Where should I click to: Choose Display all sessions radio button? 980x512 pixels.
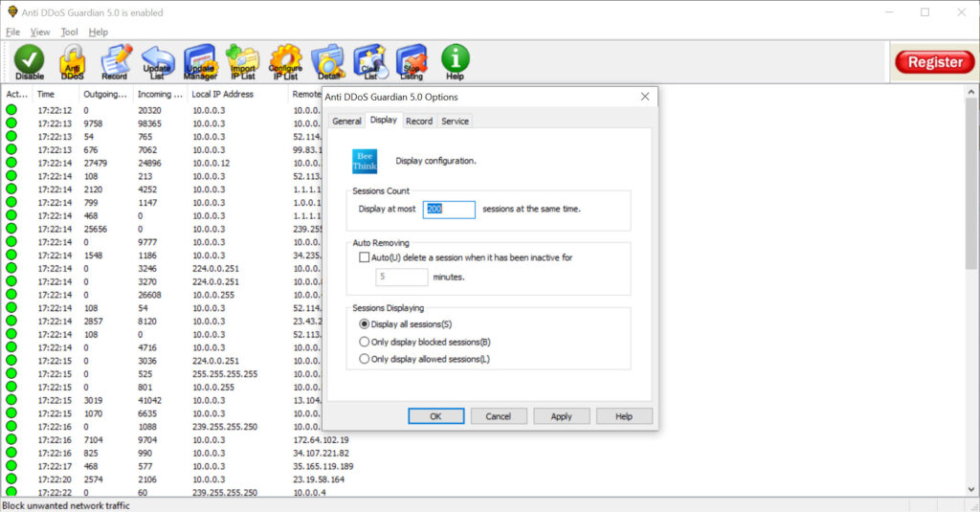(x=364, y=324)
